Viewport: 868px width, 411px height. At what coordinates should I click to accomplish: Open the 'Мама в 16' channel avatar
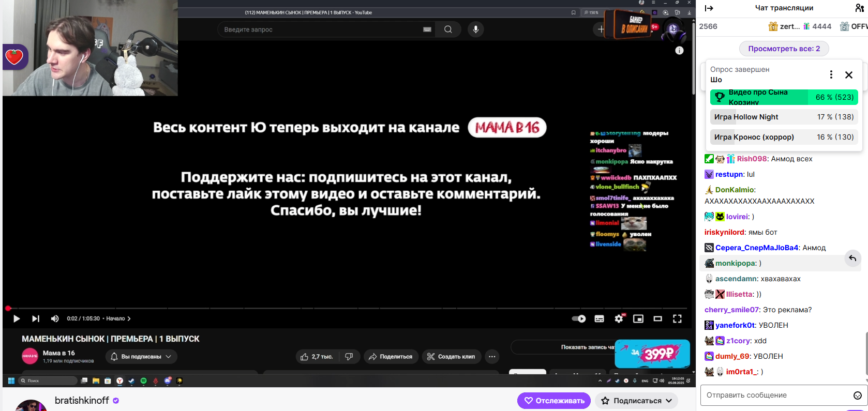click(30, 356)
